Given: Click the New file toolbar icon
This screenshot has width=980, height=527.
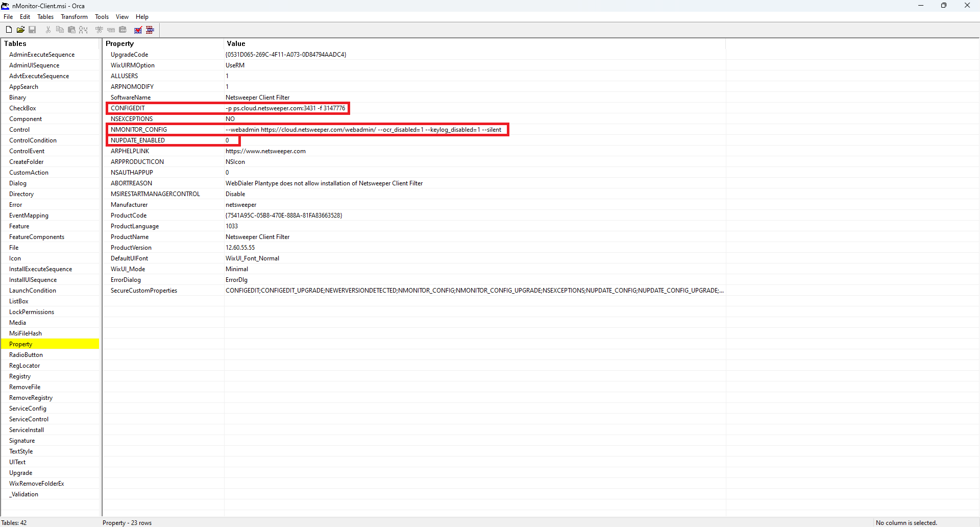Looking at the screenshot, I should [9, 30].
